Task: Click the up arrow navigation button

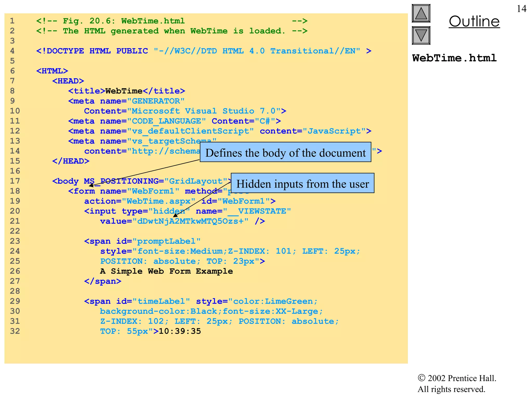Action: tap(421, 14)
